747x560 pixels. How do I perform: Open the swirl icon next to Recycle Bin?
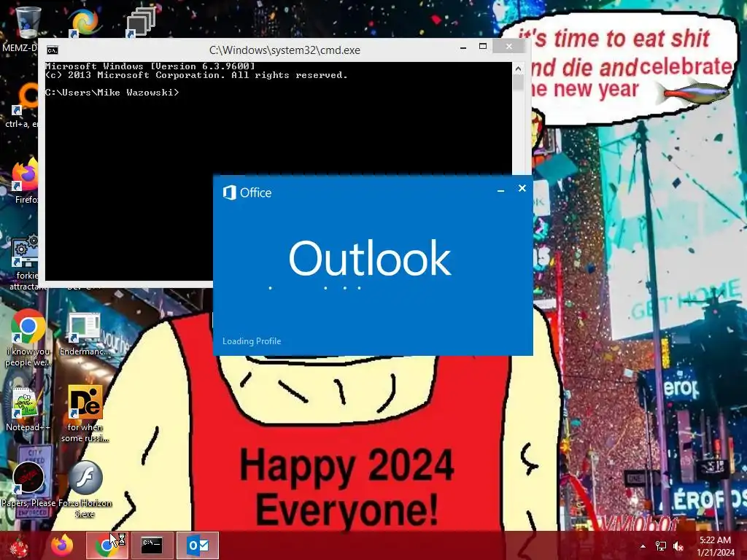point(85,22)
